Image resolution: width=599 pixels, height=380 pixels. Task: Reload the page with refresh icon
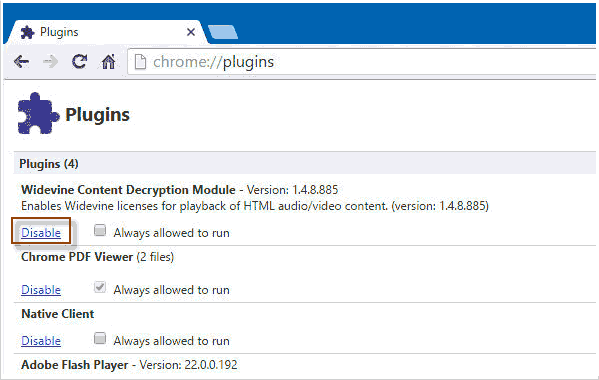tap(79, 61)
